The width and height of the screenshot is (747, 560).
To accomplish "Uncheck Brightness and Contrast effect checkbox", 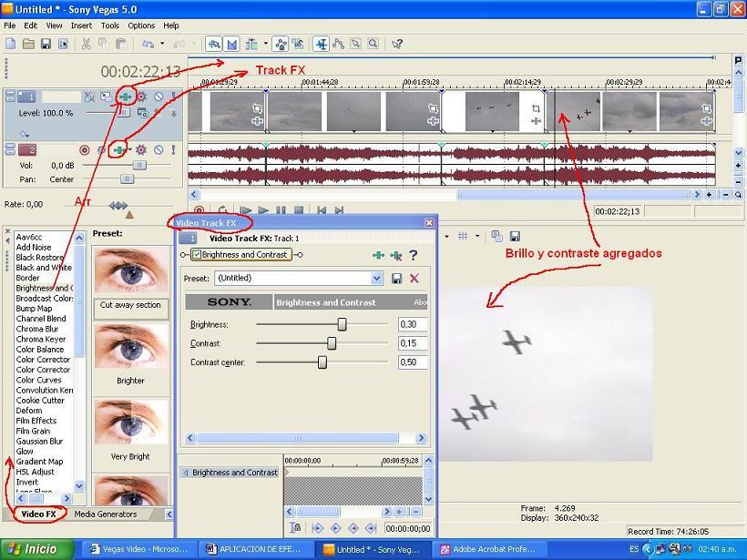I will pos(197,255).
